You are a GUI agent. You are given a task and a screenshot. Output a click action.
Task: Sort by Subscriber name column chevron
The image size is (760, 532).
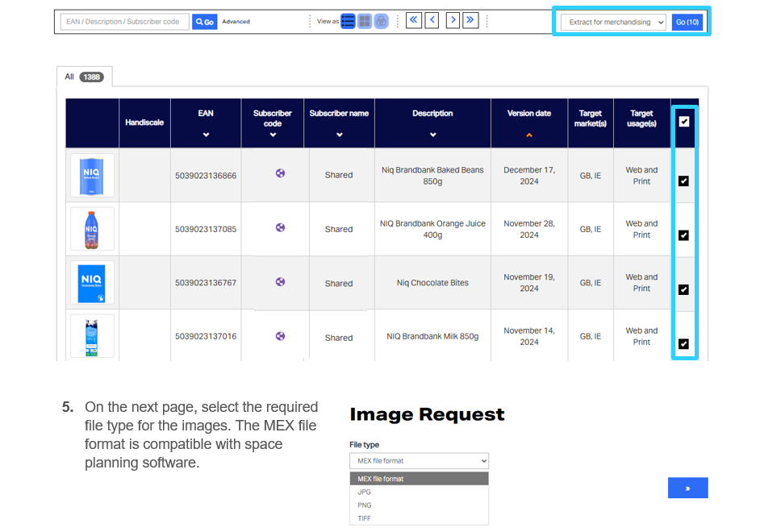340,135
